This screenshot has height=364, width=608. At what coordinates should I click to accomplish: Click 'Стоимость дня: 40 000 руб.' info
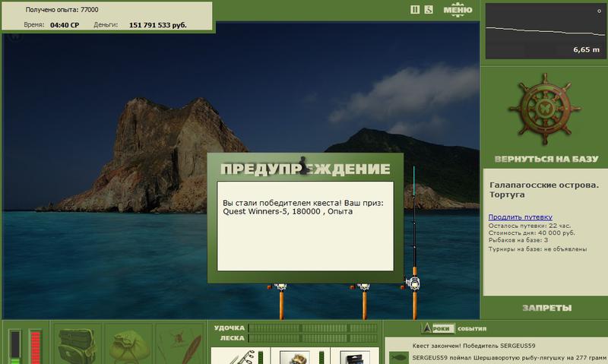(x=531, y=233)
